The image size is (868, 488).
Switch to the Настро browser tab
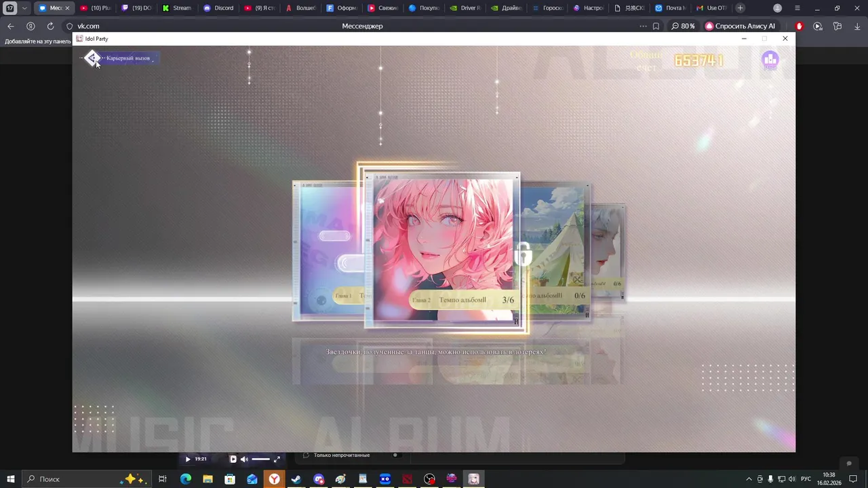(x=588, y=8)
